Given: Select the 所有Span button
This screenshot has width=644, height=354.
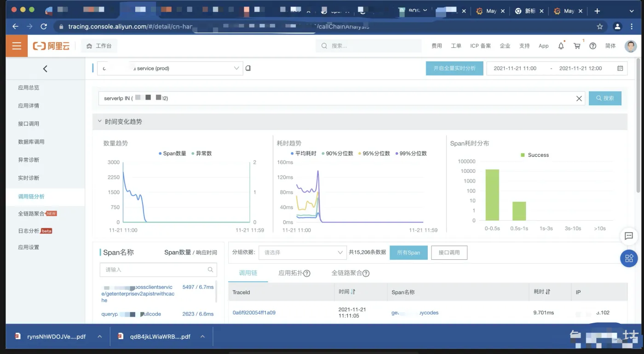Looking at the screenshot, I should 408,252.
